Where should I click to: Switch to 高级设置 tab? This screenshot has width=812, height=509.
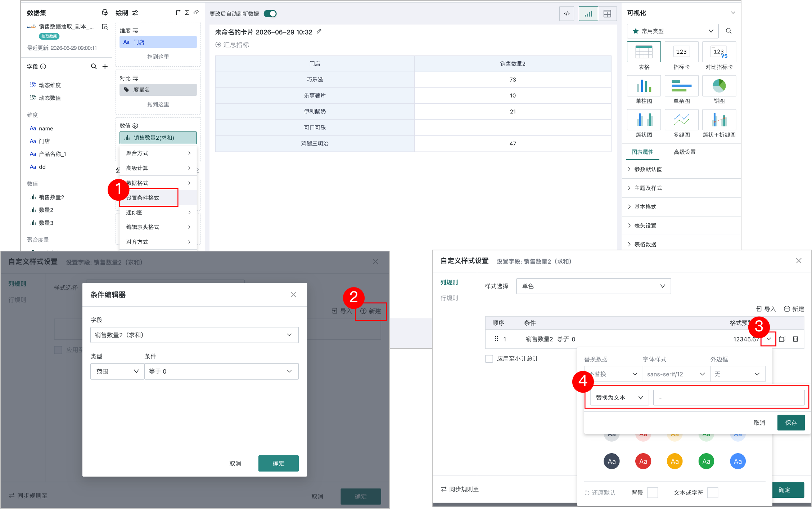point(685,152)
